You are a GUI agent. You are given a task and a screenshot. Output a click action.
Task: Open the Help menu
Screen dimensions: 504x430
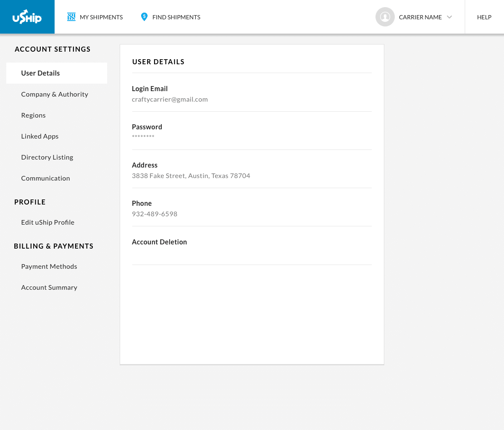point(484,17)
